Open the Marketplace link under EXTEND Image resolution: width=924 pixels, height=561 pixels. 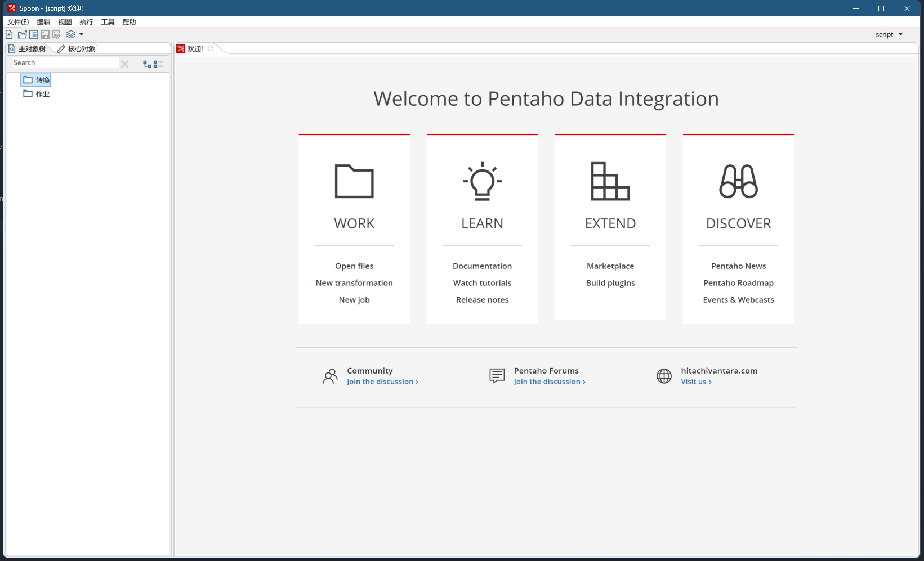610,266
